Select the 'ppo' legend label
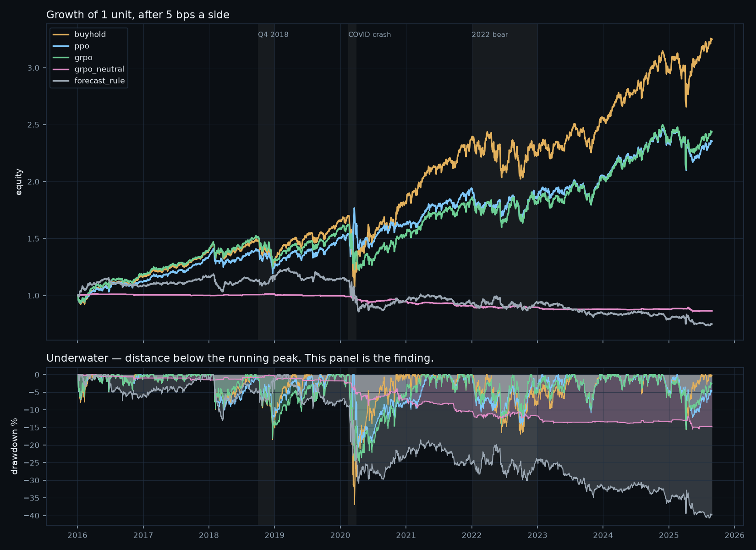Image resolution: width=756 pixels, height=550 pixels. pos(82,46)
